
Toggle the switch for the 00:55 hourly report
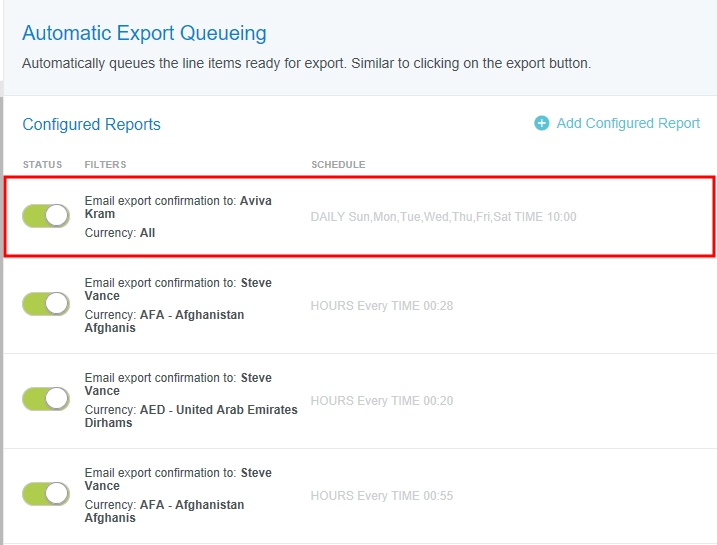pyautogui.click(x=46, y=494)
